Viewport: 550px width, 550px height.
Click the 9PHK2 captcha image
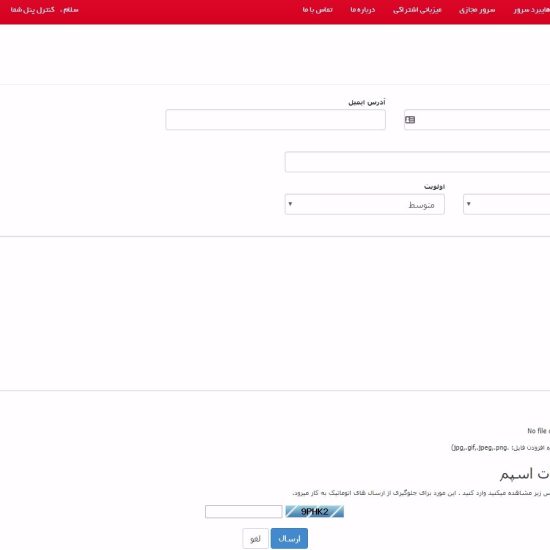pyautogui.click(x=314, y=511)
